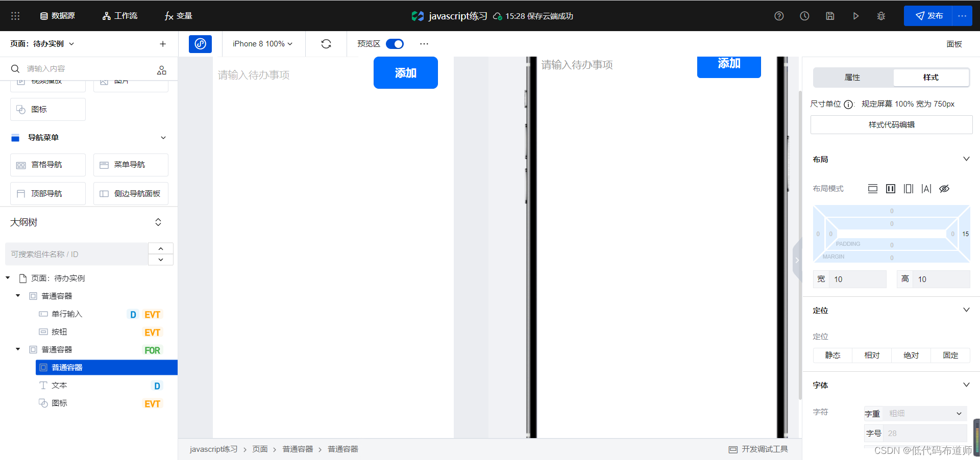The image size is (980, 460).
Task: Open the history clock icon
Action: [x=804, y=16]
